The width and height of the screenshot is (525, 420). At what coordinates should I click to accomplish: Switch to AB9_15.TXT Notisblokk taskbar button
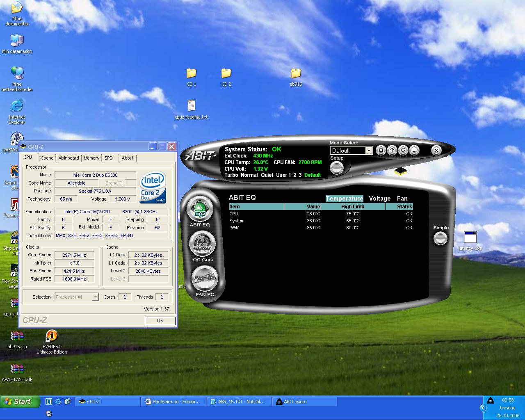tap(239, 402)
